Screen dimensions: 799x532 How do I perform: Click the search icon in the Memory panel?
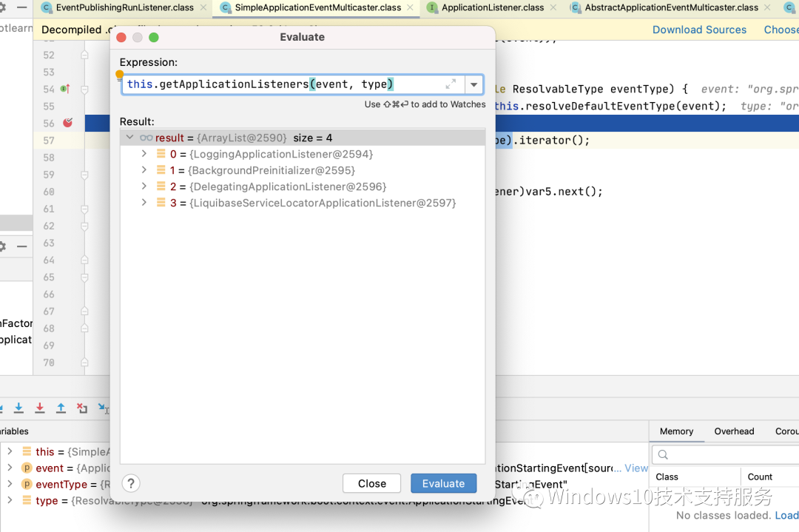(663, 454)
